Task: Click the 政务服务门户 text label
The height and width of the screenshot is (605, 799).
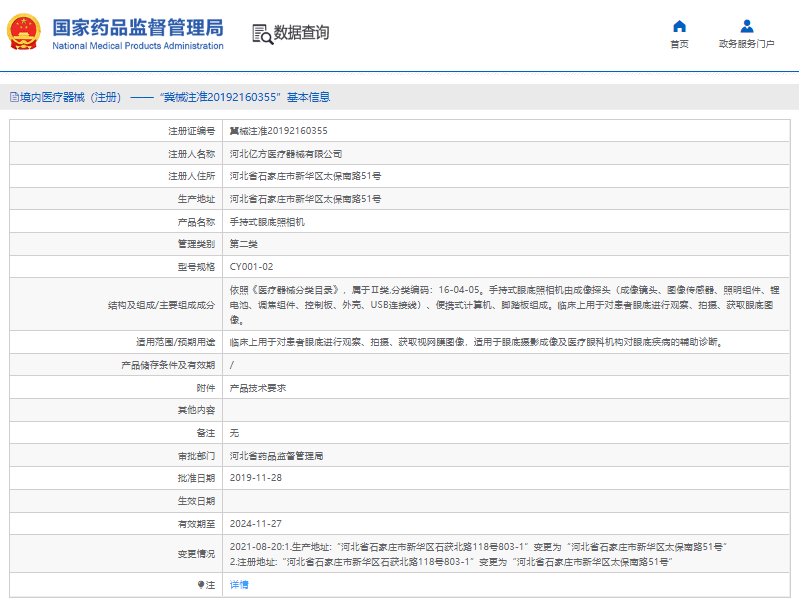Action: tap(747, 44)
